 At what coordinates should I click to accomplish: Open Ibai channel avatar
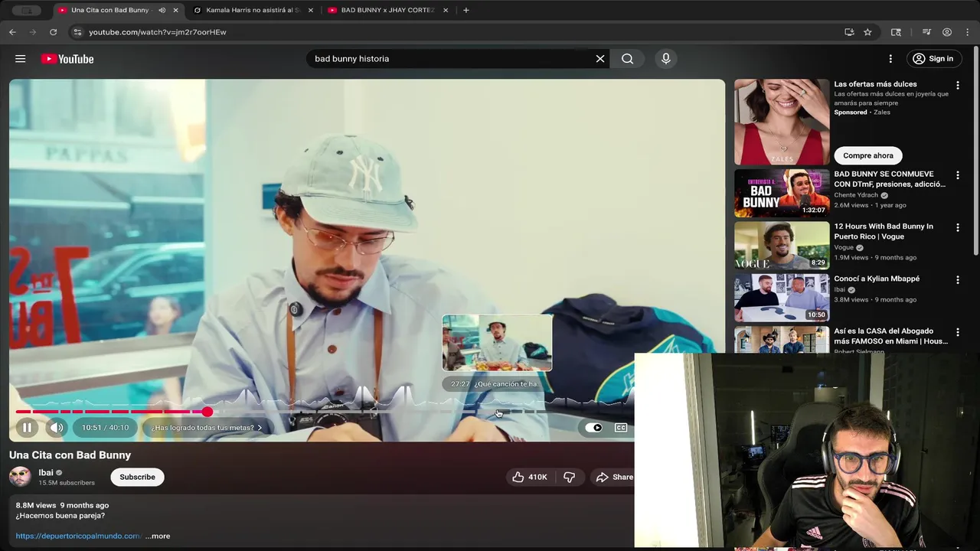tap(20, 477)
